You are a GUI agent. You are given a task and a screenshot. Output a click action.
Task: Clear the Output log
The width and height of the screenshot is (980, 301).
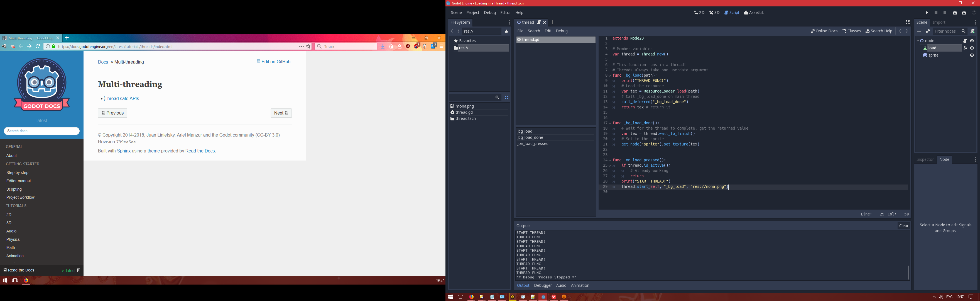(903, 226)
